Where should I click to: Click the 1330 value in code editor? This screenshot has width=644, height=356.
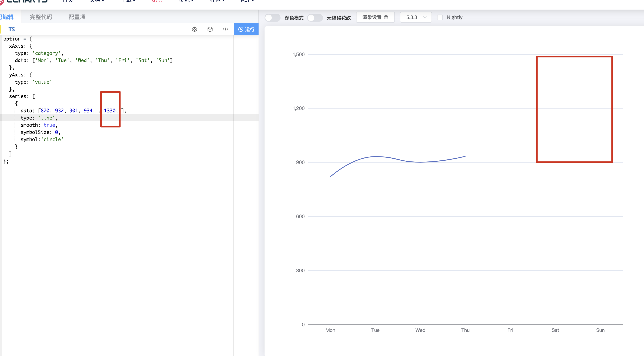pos(110,111)
